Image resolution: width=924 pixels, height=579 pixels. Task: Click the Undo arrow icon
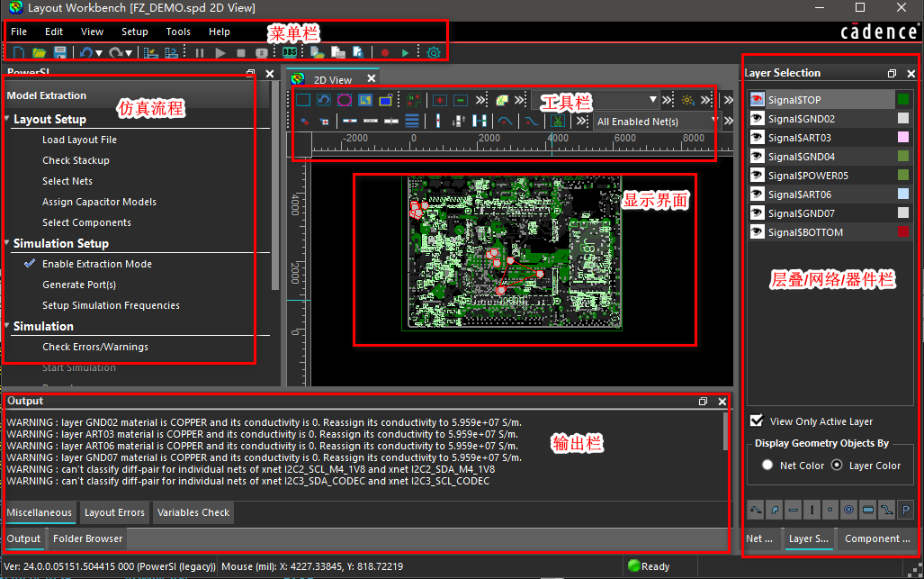86,52
